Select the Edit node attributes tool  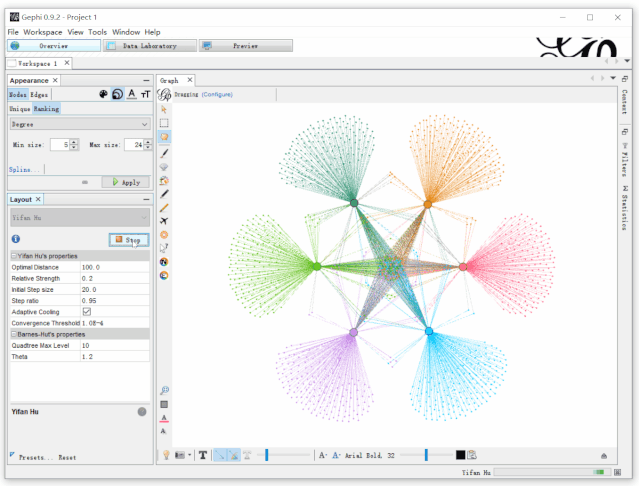coord(164,248)
